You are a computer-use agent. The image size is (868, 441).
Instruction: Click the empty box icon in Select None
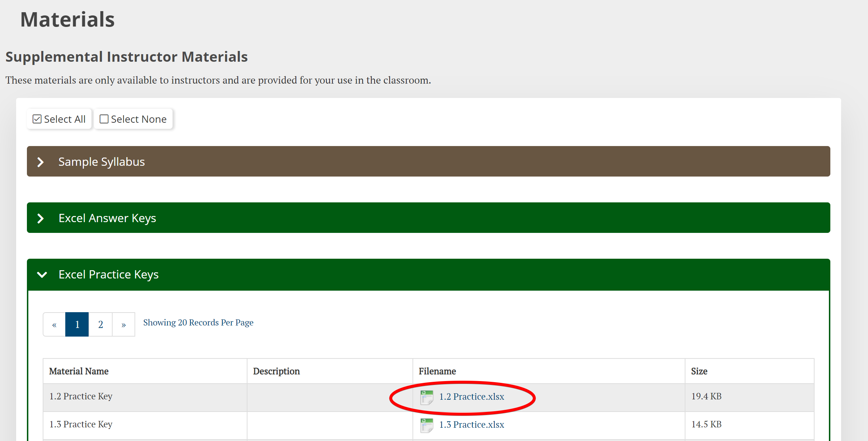pos(104,119)
